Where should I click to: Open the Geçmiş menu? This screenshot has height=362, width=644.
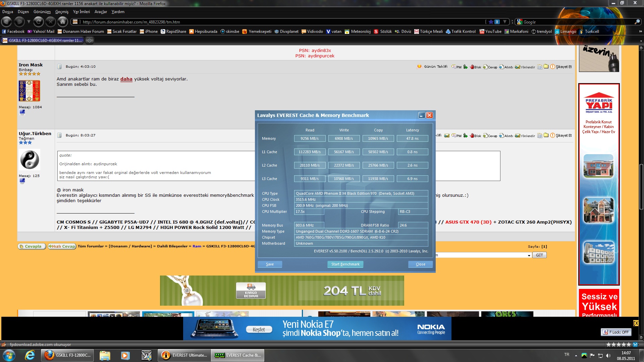point(62,12)
